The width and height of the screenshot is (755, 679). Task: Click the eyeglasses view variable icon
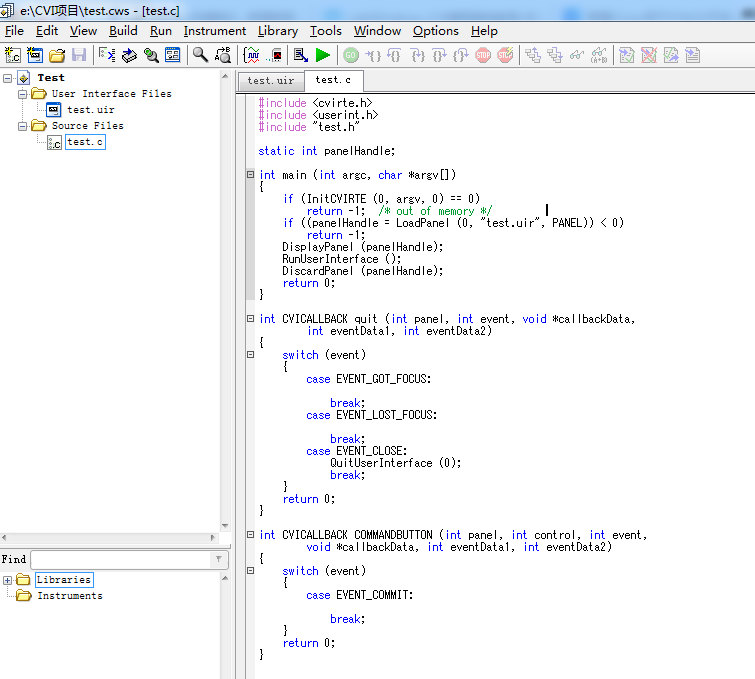576,55
